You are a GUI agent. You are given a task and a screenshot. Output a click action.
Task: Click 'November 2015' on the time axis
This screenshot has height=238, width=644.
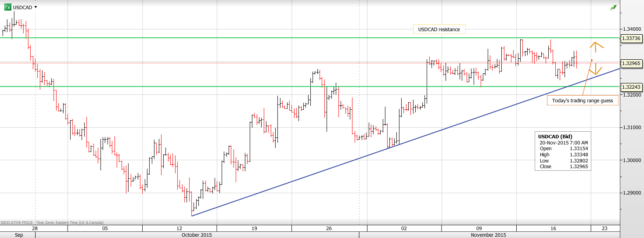489,235
